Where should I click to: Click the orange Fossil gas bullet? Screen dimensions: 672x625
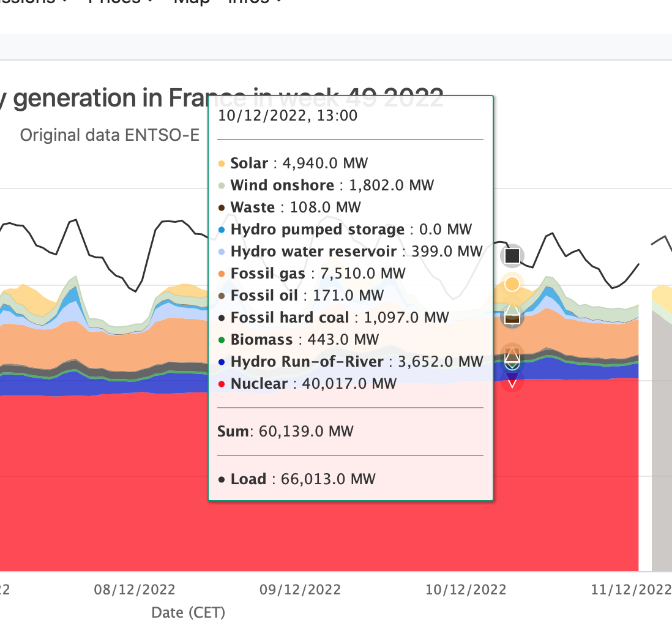tap(222, 274)
